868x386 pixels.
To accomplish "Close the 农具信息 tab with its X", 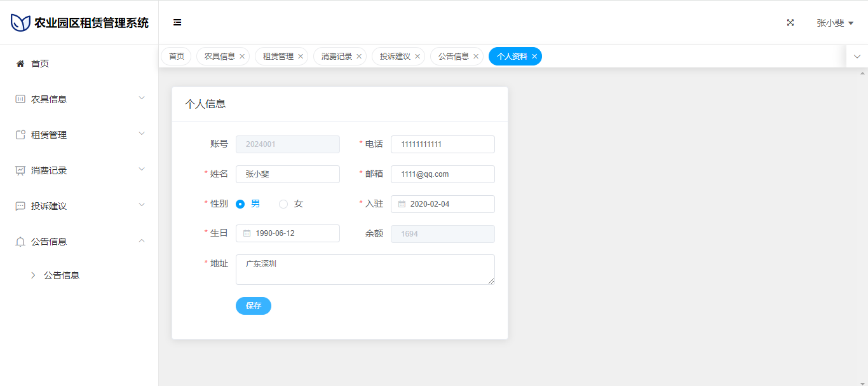I will [242, 57].
